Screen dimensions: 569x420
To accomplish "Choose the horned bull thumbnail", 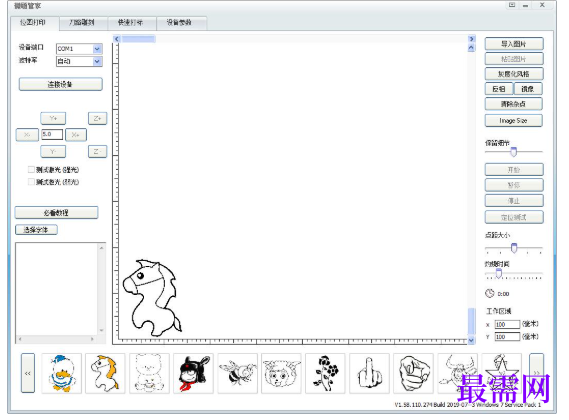I will coord(457,373).
